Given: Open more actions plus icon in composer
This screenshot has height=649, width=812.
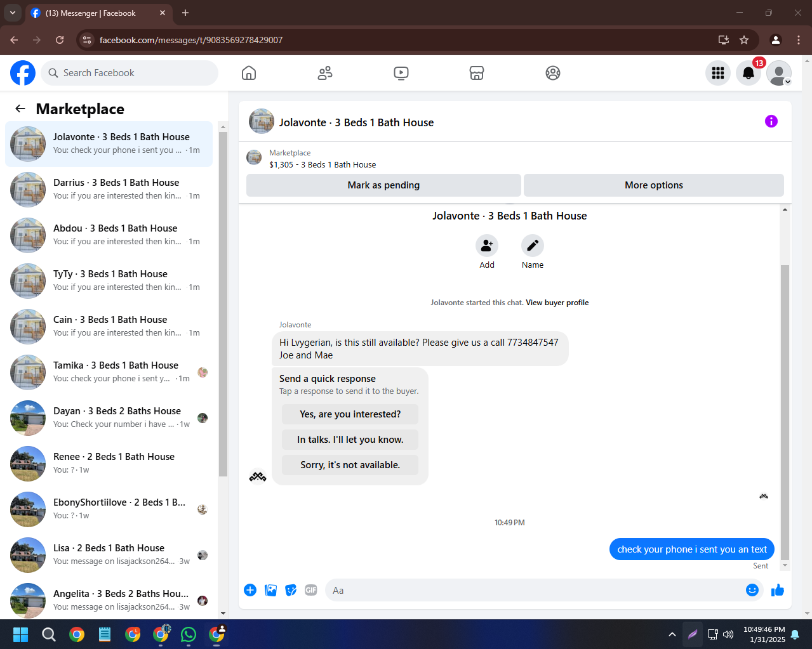Looking at the screenshot, I should pyautogui.click(x=250, y=590).
